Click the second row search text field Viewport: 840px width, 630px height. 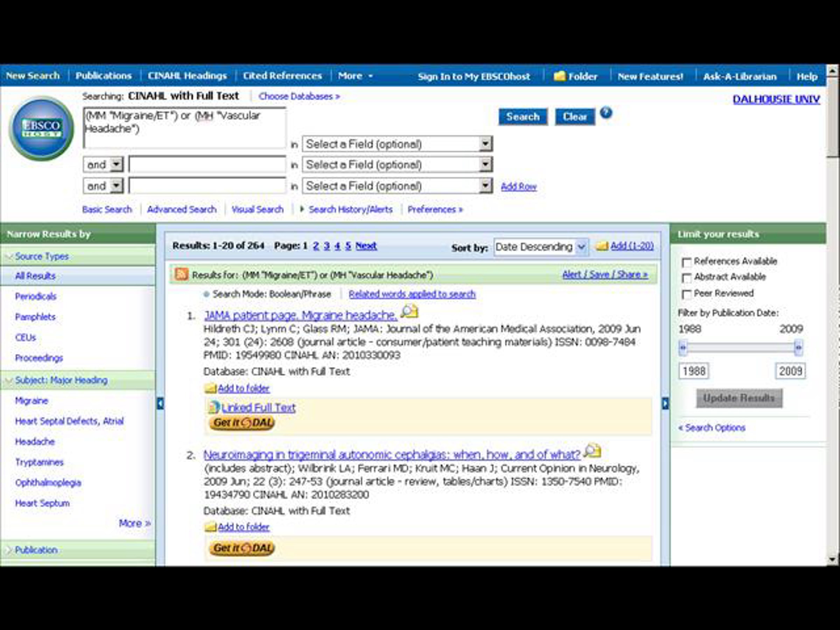207,165
